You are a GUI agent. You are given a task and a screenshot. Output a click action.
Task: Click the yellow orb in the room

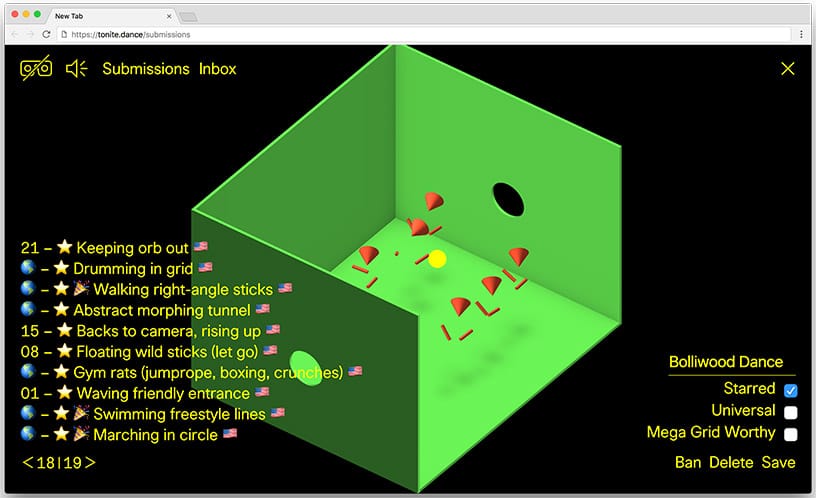click(x=437, y=260)
